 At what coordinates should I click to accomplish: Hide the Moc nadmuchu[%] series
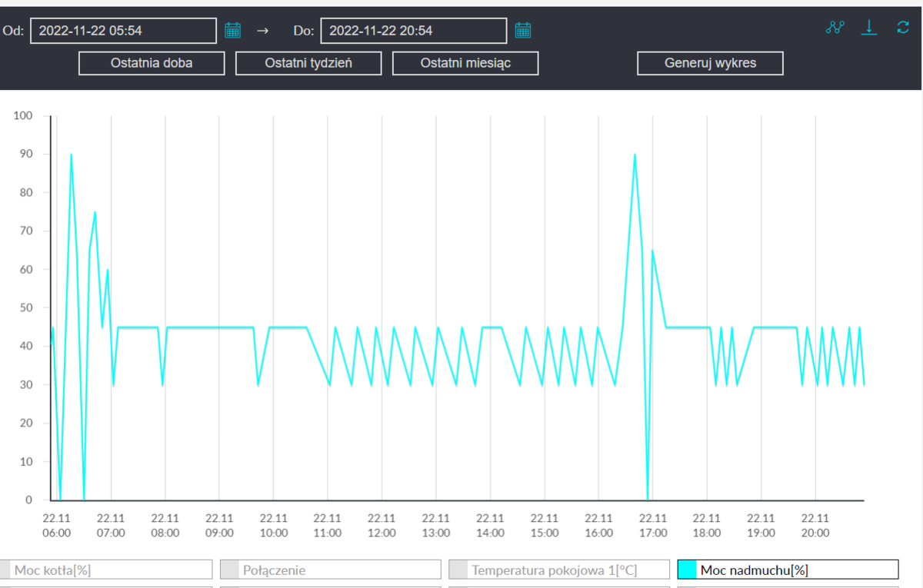point(788,570)
